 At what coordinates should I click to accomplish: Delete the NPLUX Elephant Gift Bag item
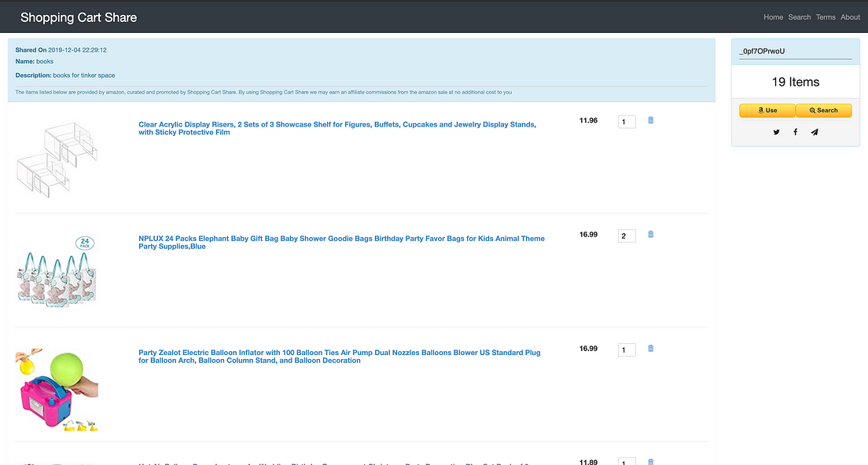(650, 234)
